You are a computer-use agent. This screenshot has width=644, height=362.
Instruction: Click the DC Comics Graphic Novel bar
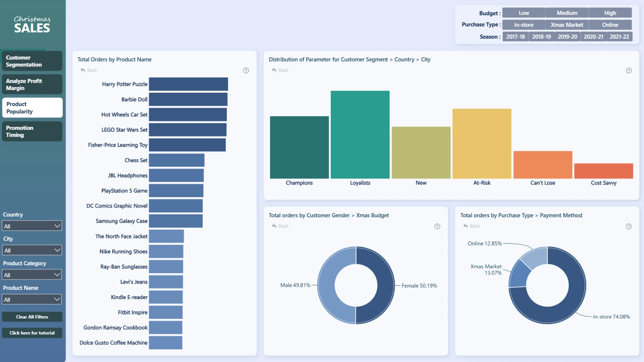pyautogui.click(x=176, y=206)
